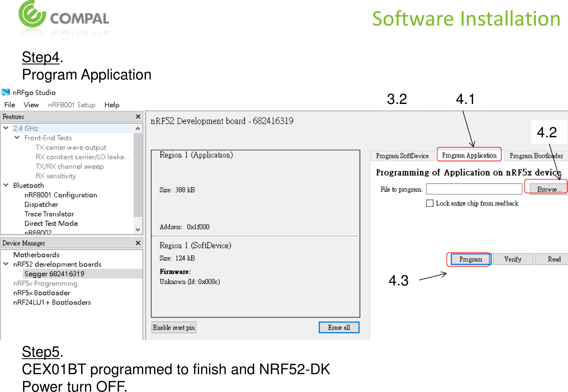Click the Region 1 (SoftDevice) block
The height and width of the screenshot is (392, 568).
(255, 277)
